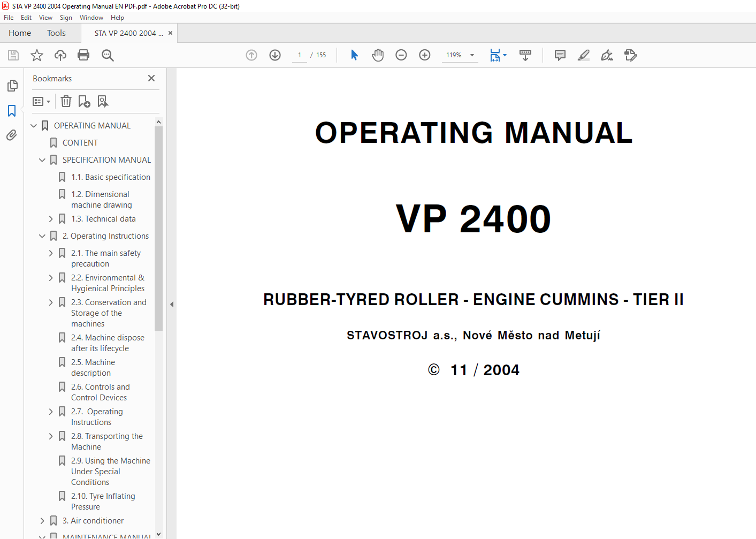Switch to the Tools tab
Viewport: 756px width, 539px height.
pyautogui.click(x=56, y=33)
